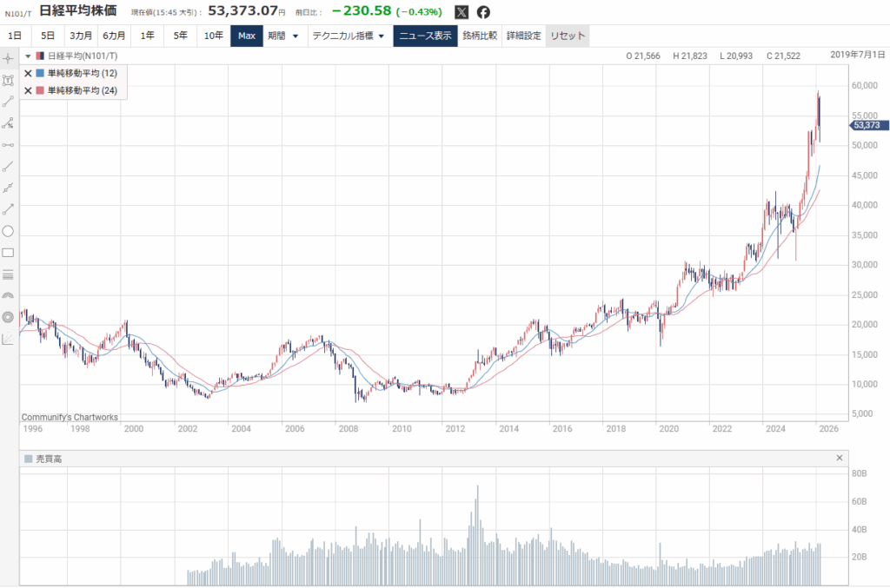Image resolution: width=890 pixels, height=588 pixels.
Task: Activate the horizontal parallel lines tool
Action: click(x=8, y=274)
